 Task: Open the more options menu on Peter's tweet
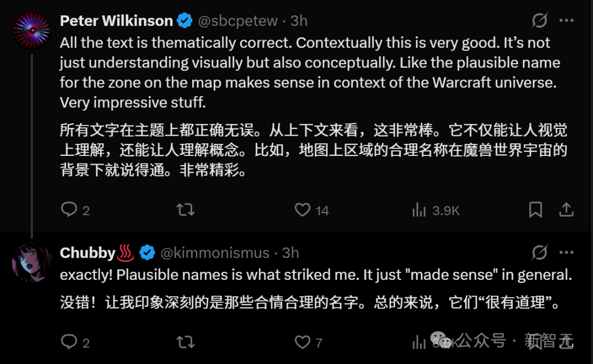click(566, 20)
